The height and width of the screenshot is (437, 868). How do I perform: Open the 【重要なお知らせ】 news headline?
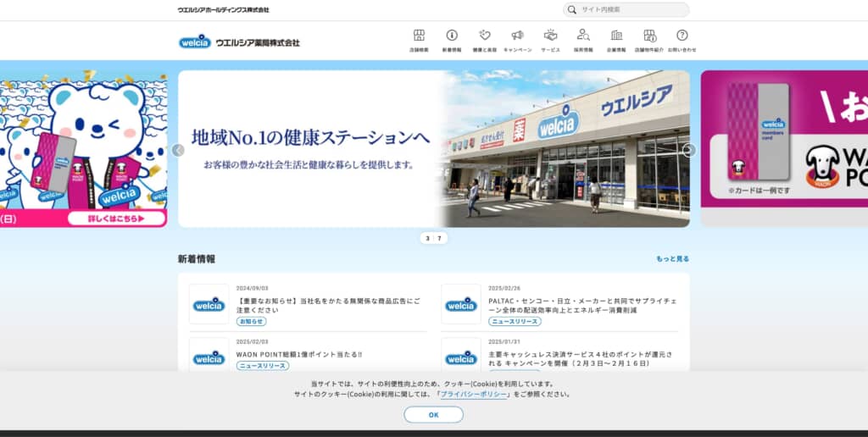tap(328, 306)
